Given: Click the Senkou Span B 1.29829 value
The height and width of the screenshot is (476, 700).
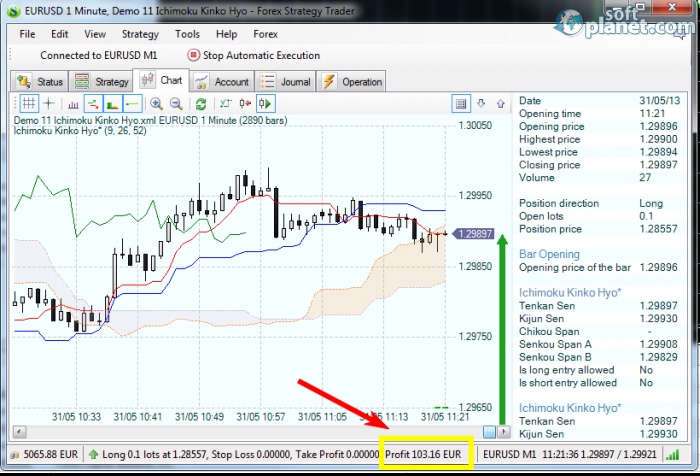Looking at the screenshot, I should (x=658, y=357).
